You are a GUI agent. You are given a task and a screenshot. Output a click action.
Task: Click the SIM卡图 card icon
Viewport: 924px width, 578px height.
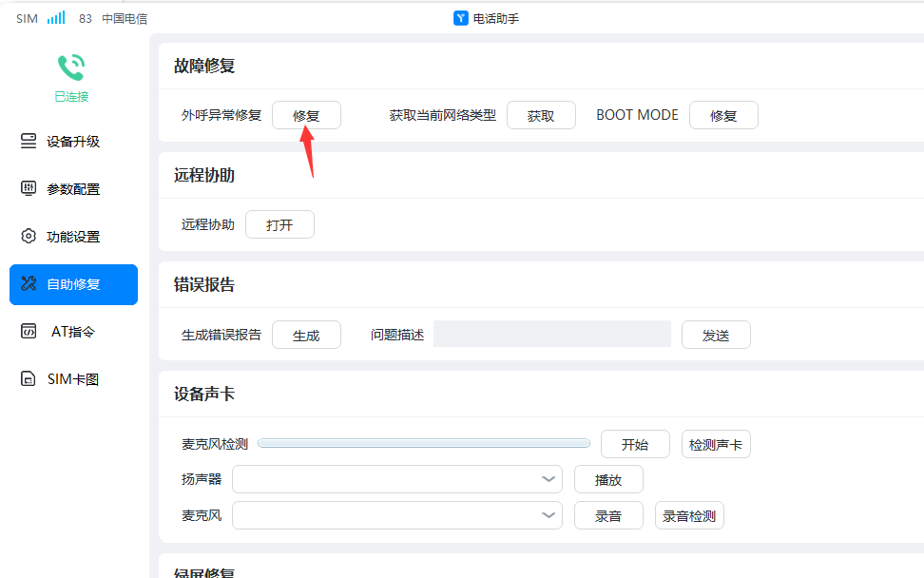29,379
